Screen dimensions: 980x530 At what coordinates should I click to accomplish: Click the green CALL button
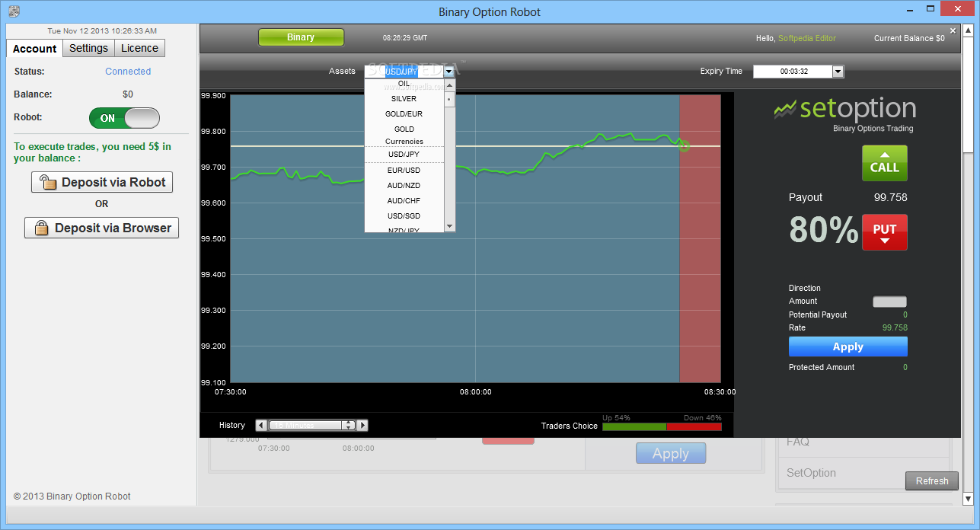[x=884, y=163]
